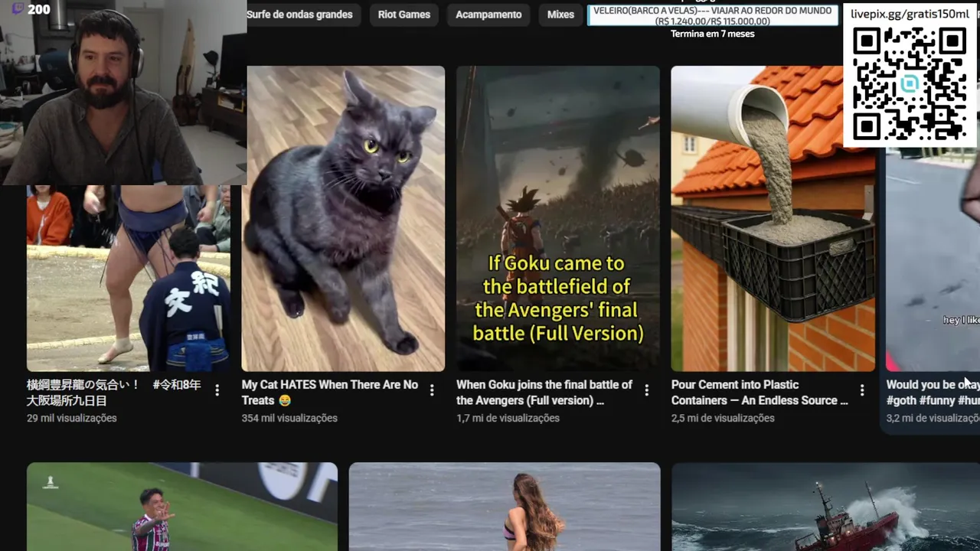Select the Mixes filter chip
Viewport: 980px width, 551px height.
[x=560, y=15]
